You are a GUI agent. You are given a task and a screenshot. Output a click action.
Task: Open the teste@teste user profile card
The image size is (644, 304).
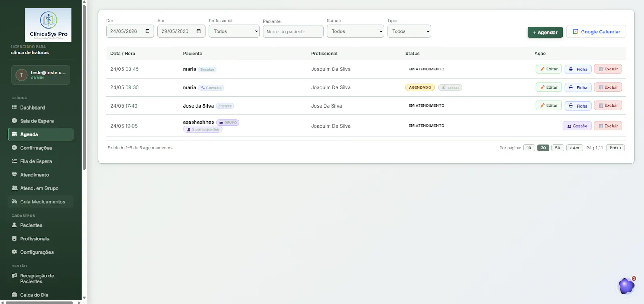coord(41,75)
